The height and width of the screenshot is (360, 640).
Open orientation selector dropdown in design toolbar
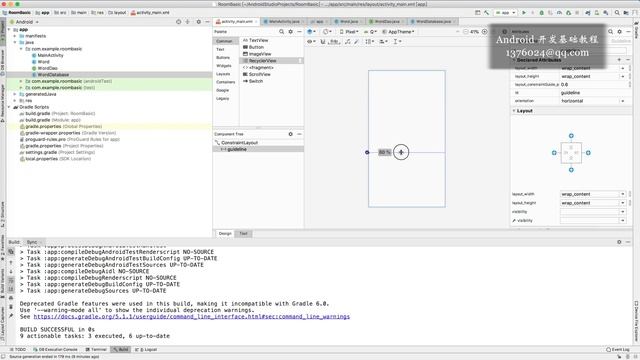(x=327, y=31)
